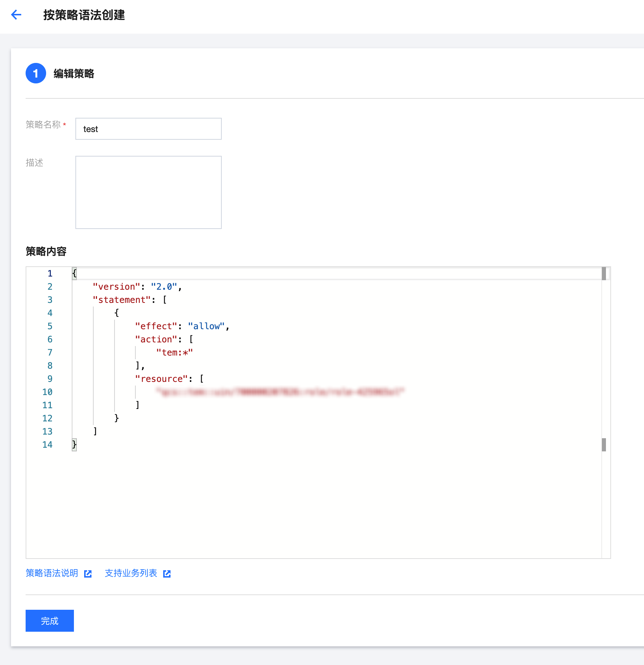Open external icon next to 支持业务列表
This screenshot has height=665, width=644.
click(167, 574)
